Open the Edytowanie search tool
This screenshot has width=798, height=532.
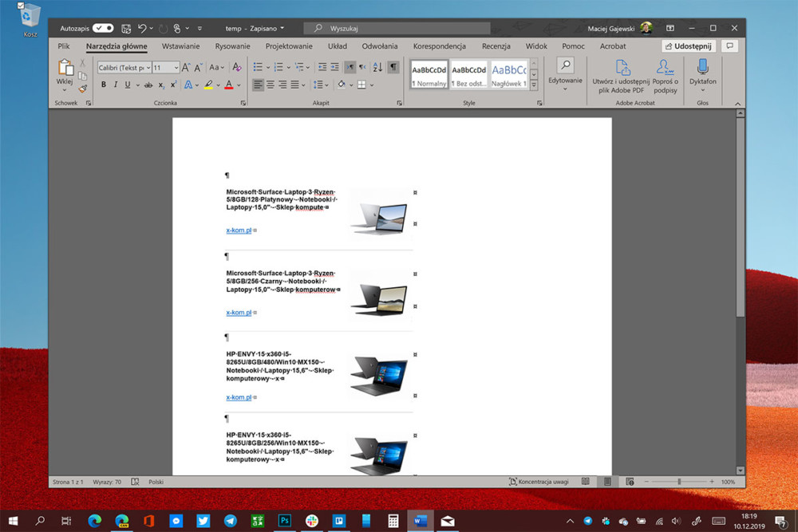[x=565, y=73]
